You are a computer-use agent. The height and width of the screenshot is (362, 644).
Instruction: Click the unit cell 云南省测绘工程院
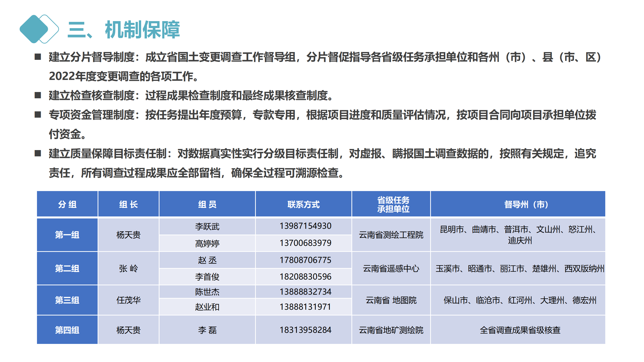point(391,235)
